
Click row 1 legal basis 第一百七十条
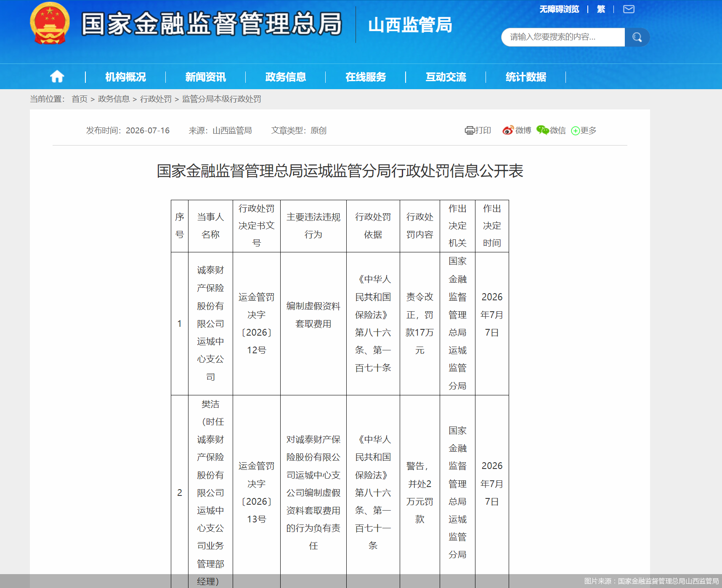point(373,323)
